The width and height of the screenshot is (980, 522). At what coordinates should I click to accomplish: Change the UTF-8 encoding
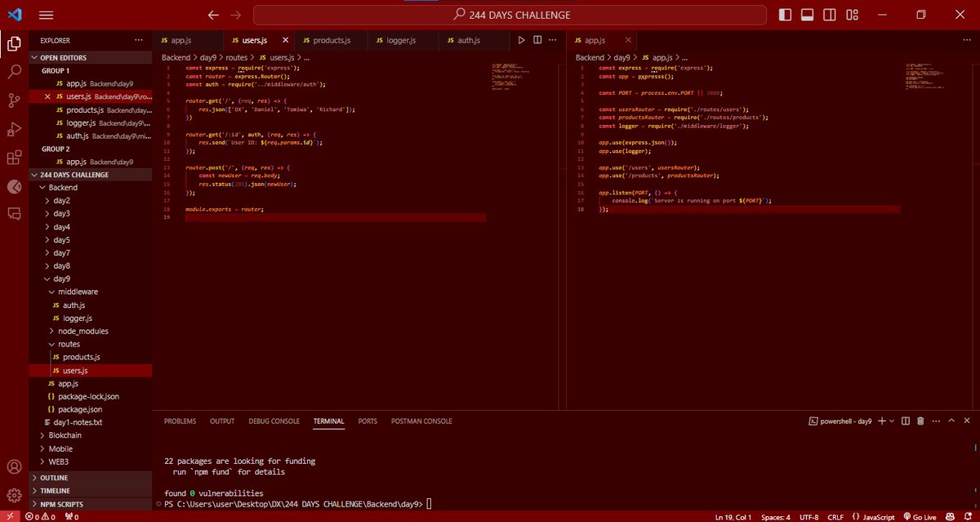(808, 516)
